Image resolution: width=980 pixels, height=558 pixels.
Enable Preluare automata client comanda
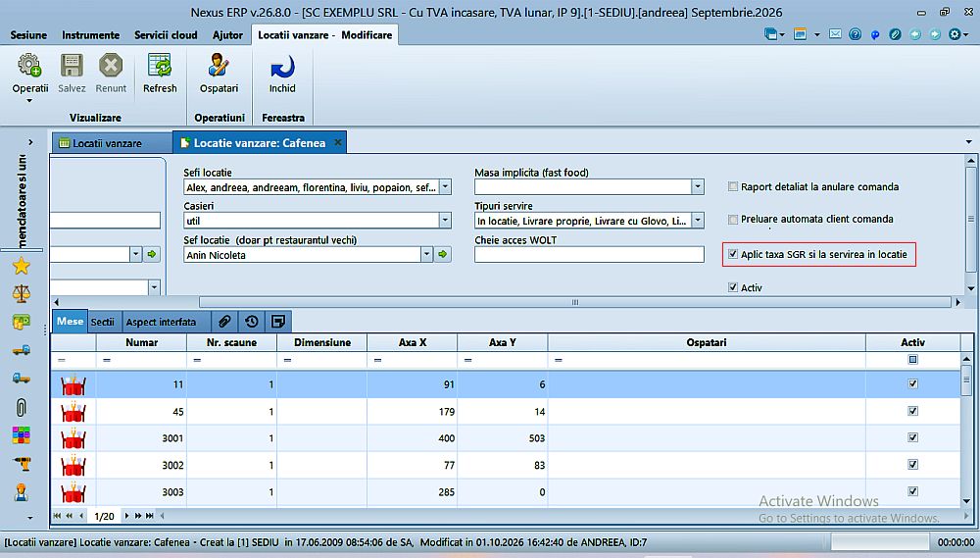tap(733, 219)
